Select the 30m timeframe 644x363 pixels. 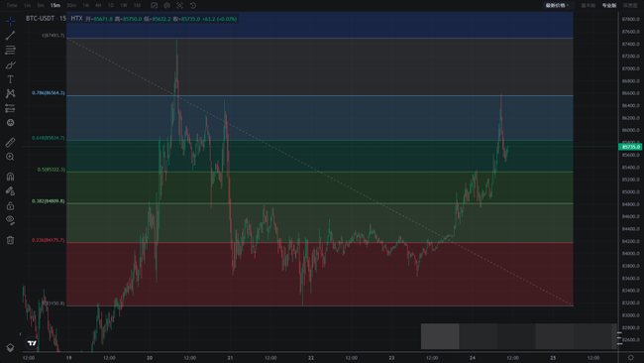pyautogui.click(x=71, y=5)
